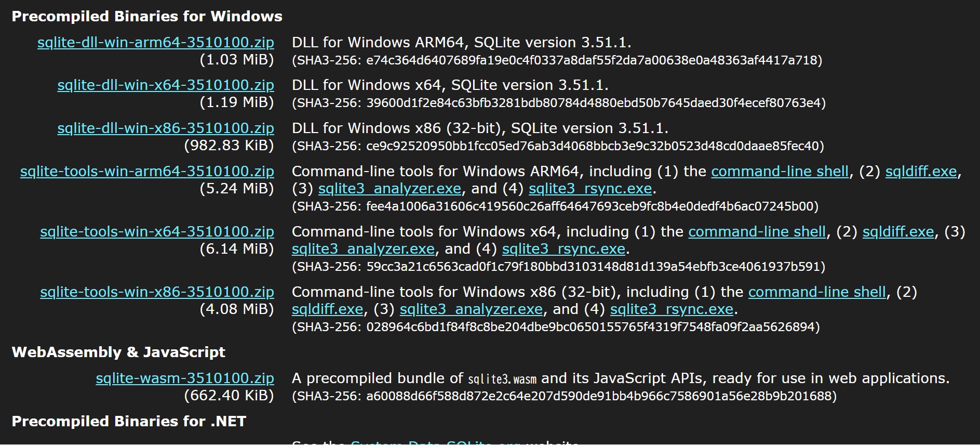This screenshot has width=980, height=445.
Task: Open sqlite3_rsync.exe link for x86 tools
Action: tap(672, 309)
